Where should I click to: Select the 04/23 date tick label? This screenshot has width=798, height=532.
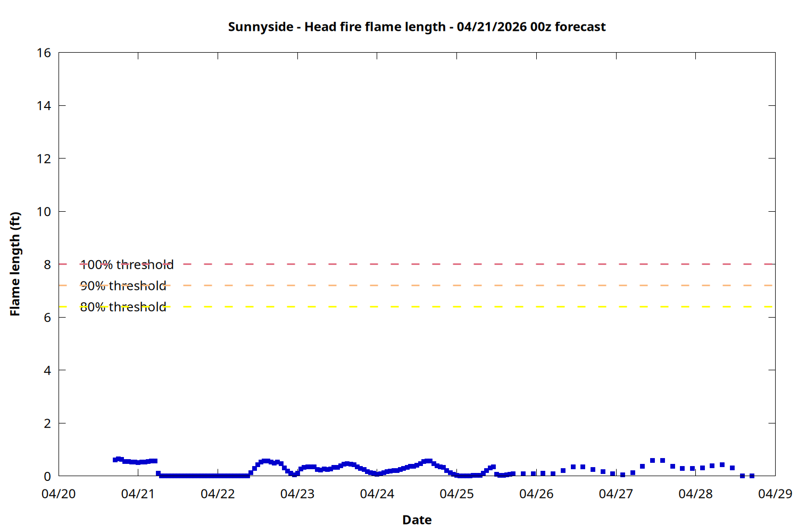[x=297, y=494]
